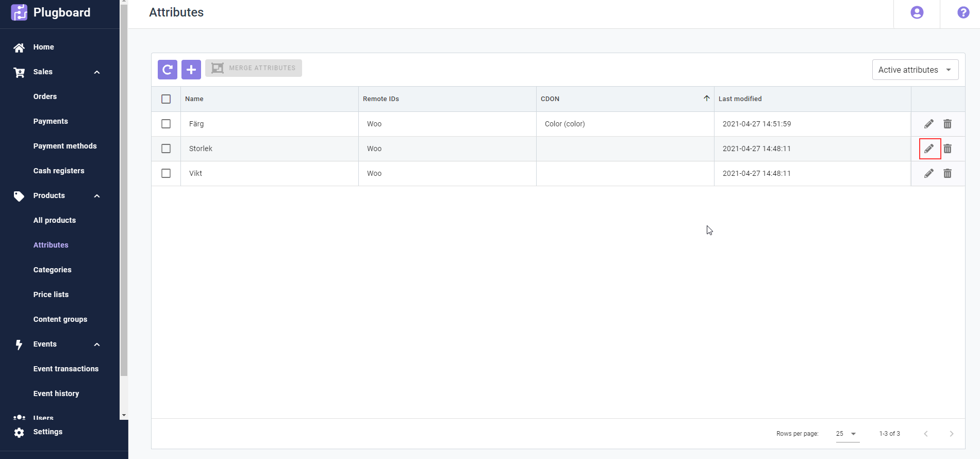Viewport: 980px width, 459px height.
Task: Delete the Vikt attribute with trash icon
Action: tap(948, 173)
